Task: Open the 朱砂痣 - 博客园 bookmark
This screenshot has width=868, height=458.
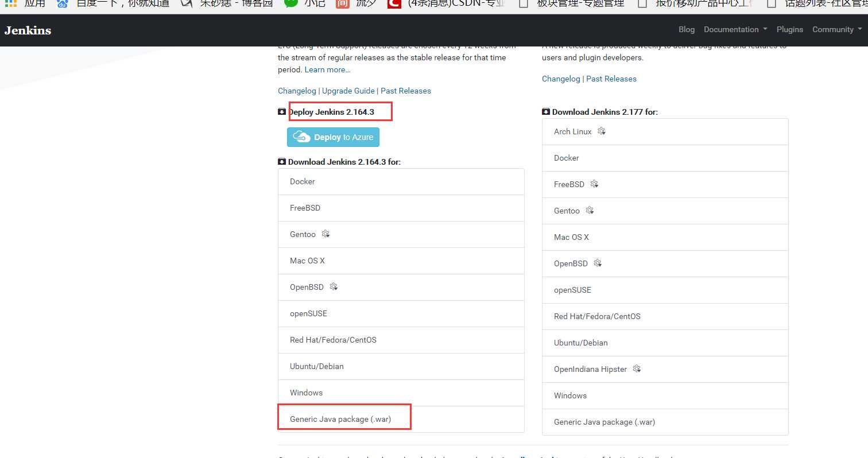Action: 227,3
